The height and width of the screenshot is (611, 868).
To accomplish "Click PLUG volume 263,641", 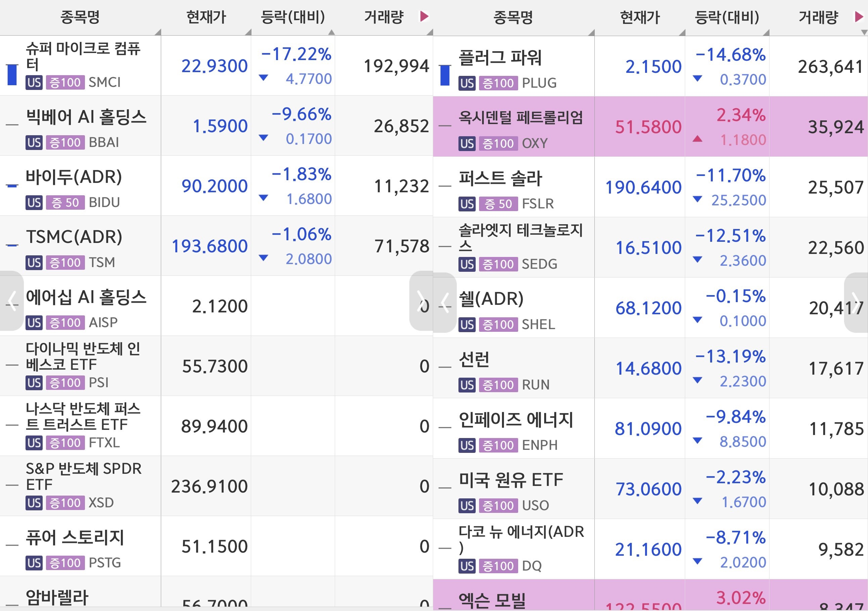I will point(831,67).
